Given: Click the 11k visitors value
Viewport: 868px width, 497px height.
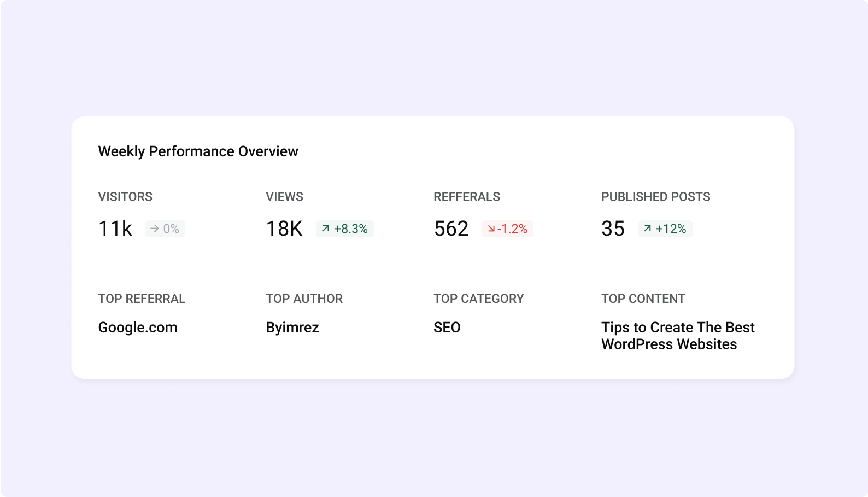Looking at the screenshot, I should [x=115, y=229].
